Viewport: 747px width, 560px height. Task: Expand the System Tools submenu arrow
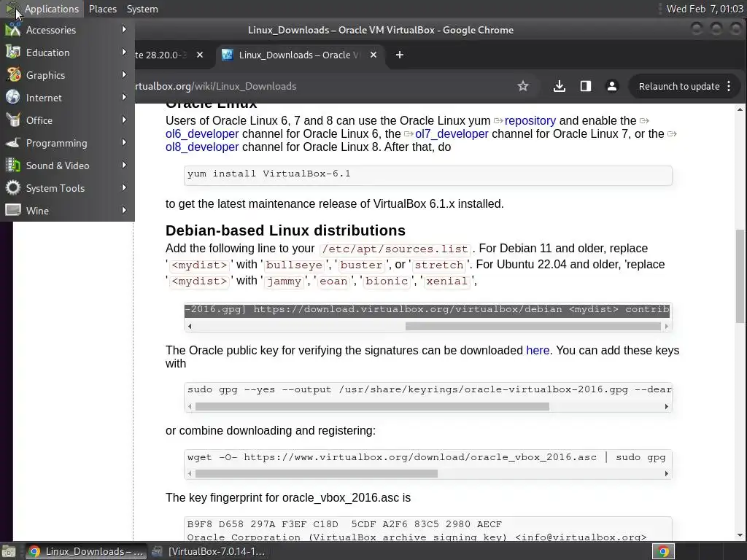pyautogui.click(x=124, y=187)
